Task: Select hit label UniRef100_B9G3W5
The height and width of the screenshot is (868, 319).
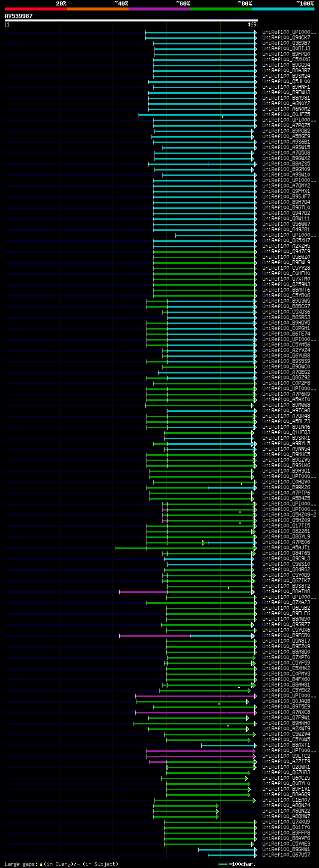Action: 286,301
